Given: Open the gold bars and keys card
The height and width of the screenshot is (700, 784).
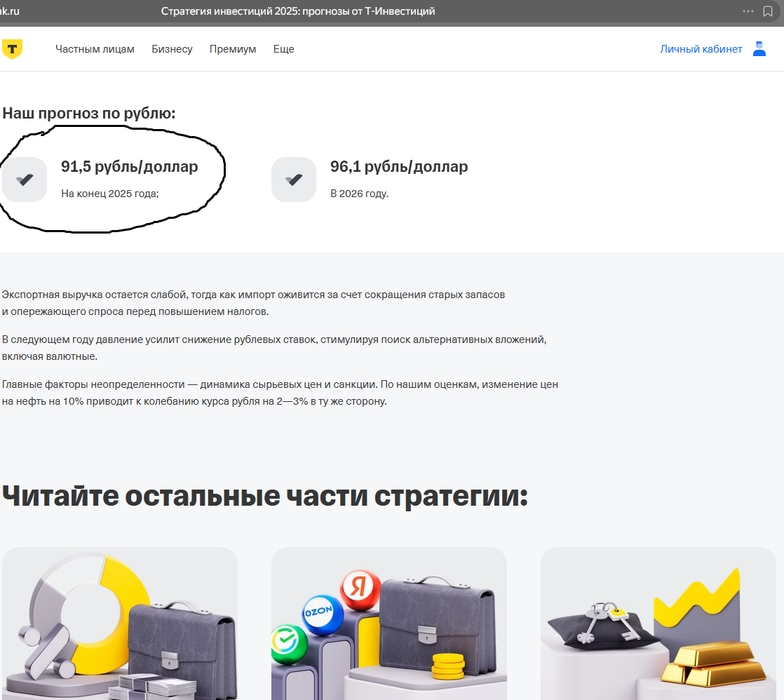Looking at the screenshot, I should [x=658, y=624].
